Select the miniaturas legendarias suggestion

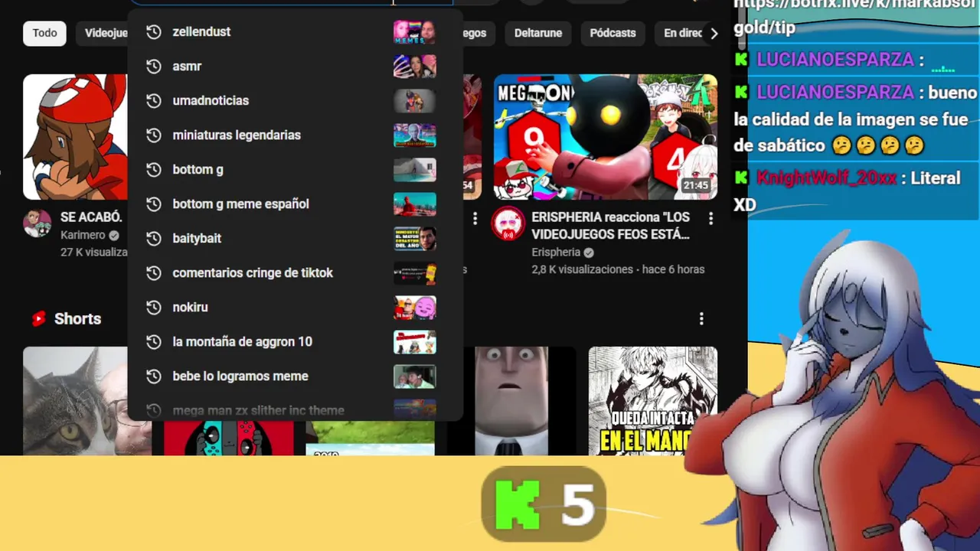pyautogui.click(x=295, y=135)
